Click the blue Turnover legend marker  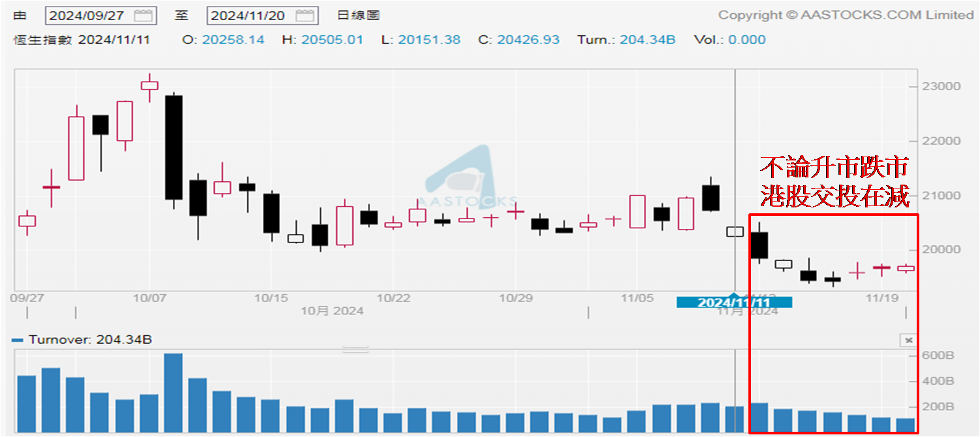(18, 340)
